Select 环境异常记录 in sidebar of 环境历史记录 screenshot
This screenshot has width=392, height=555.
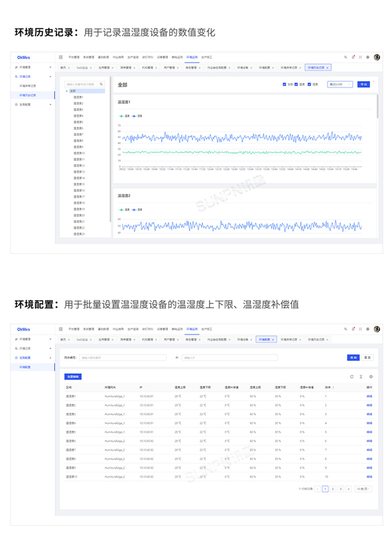28,86
